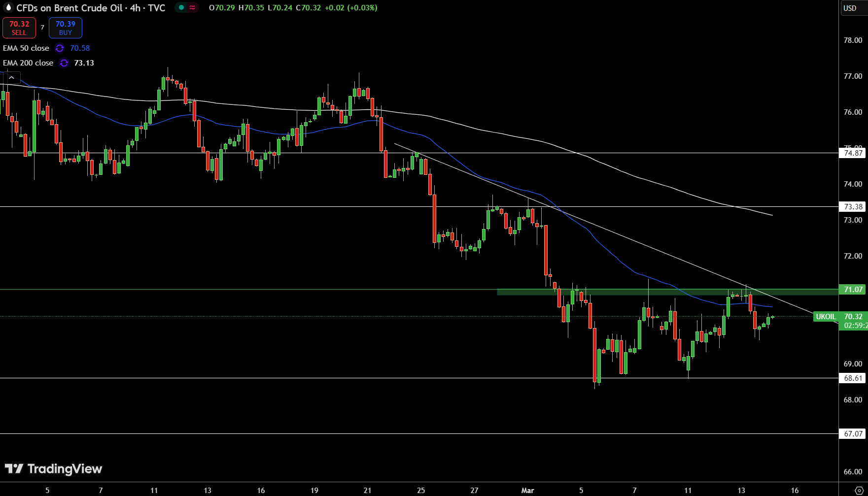
Task: Click the current price 70.32 axis label
Action: [x=853, y=317]
